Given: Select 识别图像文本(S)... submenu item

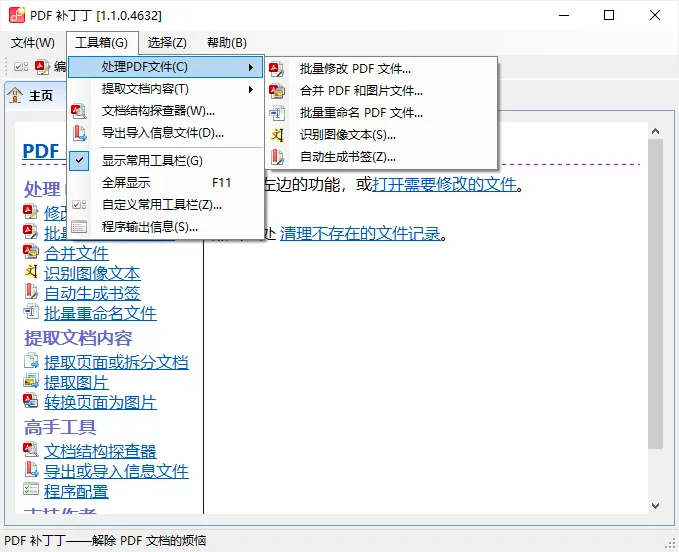Looking at the screenshot, I should (381, 135).
